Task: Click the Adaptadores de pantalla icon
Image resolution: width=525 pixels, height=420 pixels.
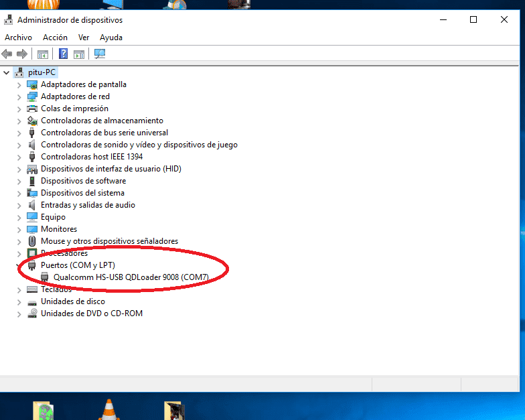Action: click(32, 84)
